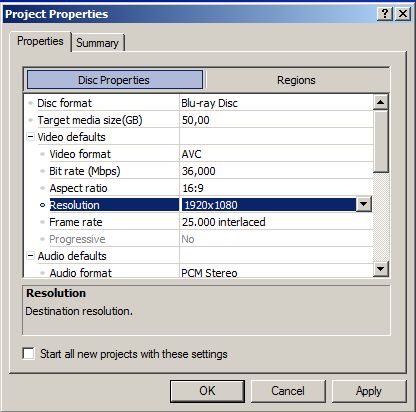Image resolution: width=416 pixels, height=412 pixels.
Task: Select the Frame rate property row
Action: (x=199, y=222)
